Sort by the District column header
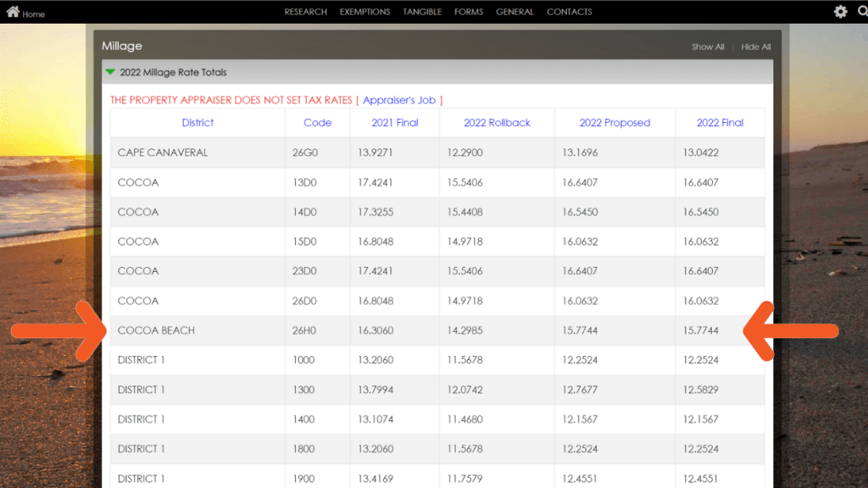 198,123
